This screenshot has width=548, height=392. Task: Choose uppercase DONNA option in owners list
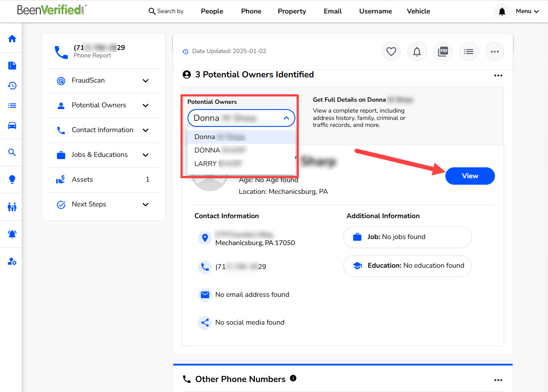(241, 150)
